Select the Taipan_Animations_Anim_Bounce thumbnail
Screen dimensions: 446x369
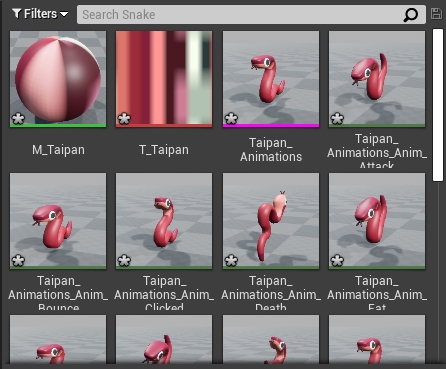(x=58, y=221)
